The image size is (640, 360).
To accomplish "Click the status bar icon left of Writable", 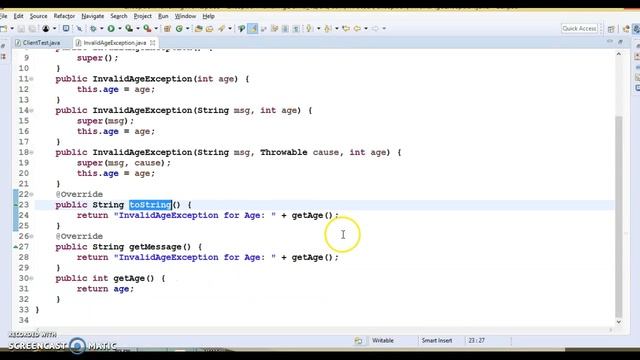I will (x=358, y=340).
